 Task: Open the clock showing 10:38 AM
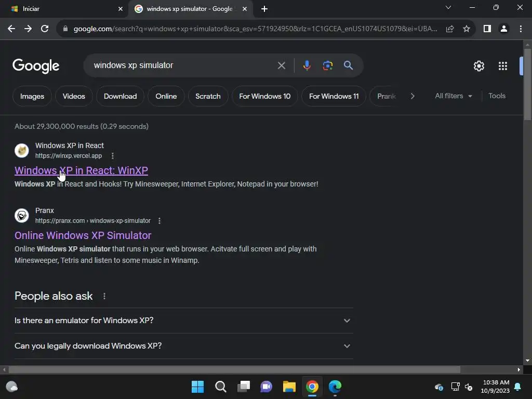495,387
